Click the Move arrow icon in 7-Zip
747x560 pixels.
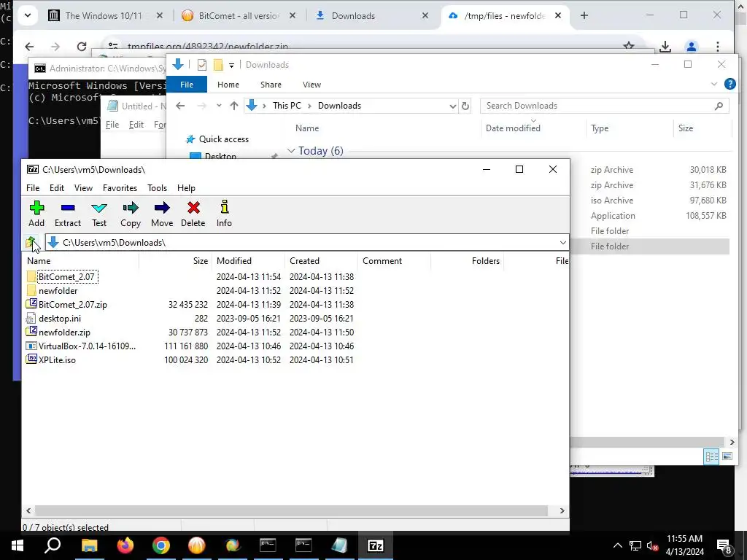pyautogui.click(x=162, y=214)
